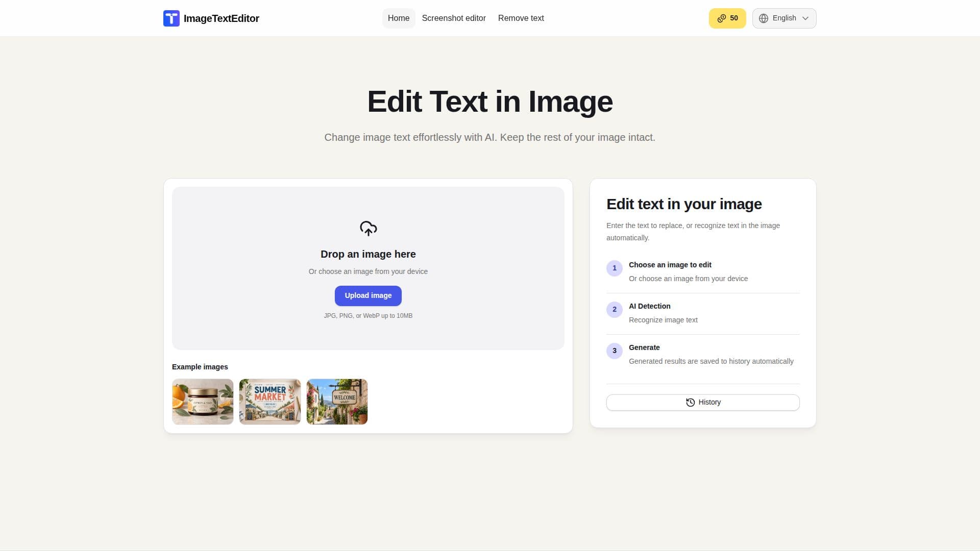
Task: Open the History button
Action: (x=703, y=403)
